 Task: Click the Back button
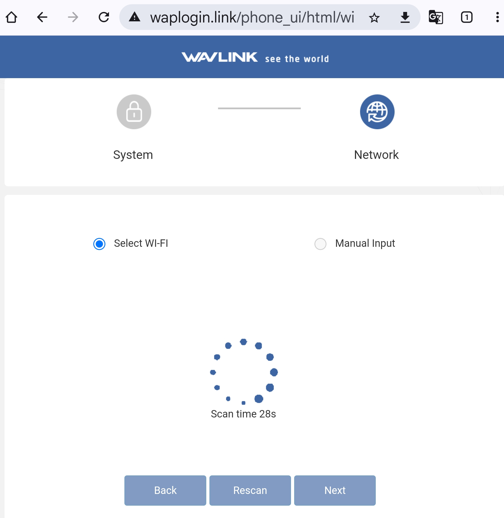click(x=165, y=490)
